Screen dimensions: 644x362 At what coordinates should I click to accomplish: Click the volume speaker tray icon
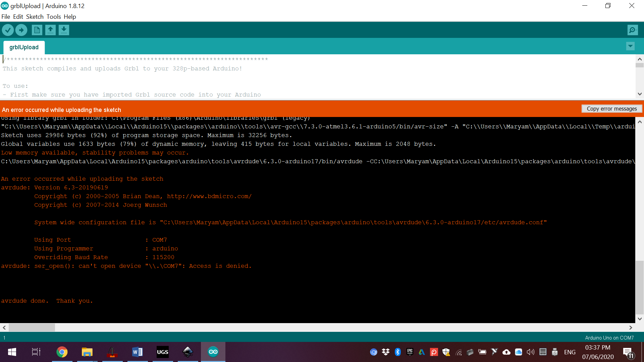point(531,352)
